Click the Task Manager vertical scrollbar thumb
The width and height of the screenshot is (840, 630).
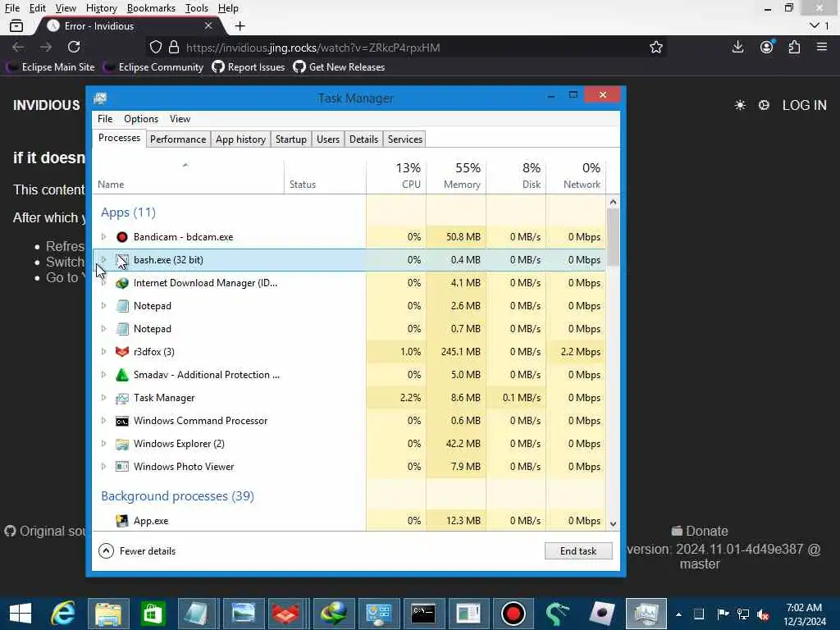tap(613, 237)
